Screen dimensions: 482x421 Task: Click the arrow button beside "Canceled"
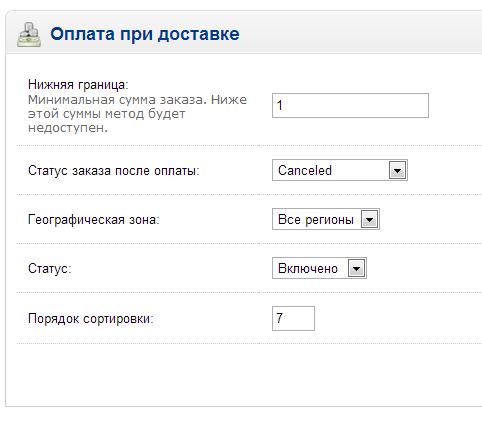[x=397, y=170]
